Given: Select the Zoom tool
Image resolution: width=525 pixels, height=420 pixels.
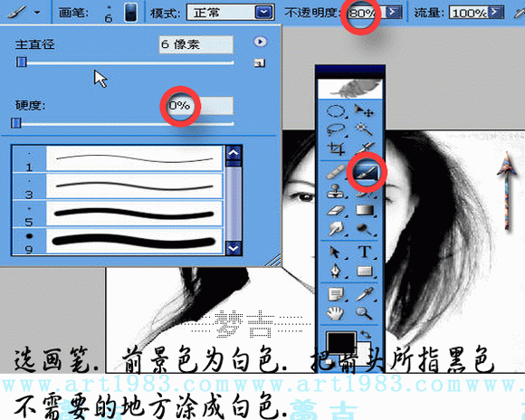Looking at the screenshot, I should pyautogui.click(x=364, y=313).
